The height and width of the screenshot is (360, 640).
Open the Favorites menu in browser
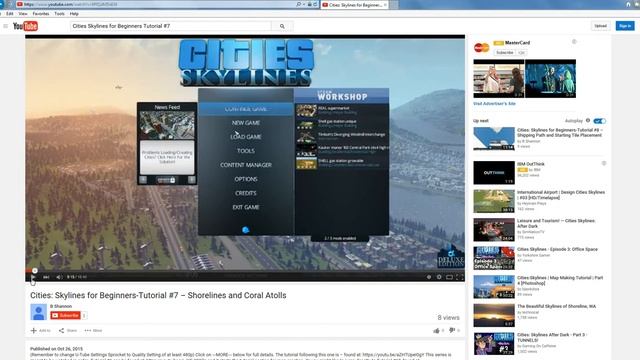coord(41,14)
